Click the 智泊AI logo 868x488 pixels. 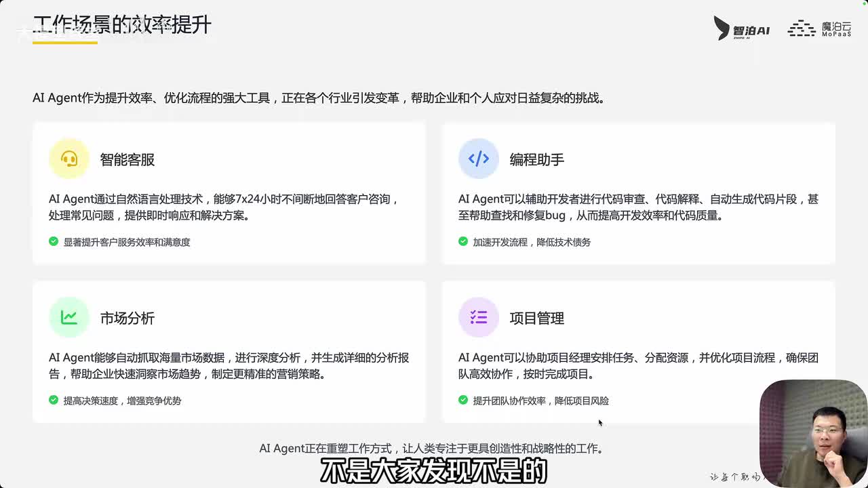tap(742, 28)
